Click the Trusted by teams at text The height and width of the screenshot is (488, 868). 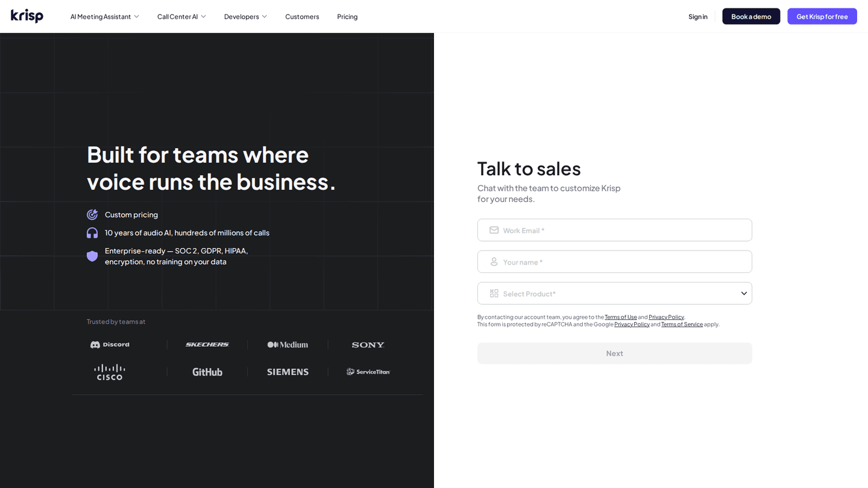[x=116, y=322]
